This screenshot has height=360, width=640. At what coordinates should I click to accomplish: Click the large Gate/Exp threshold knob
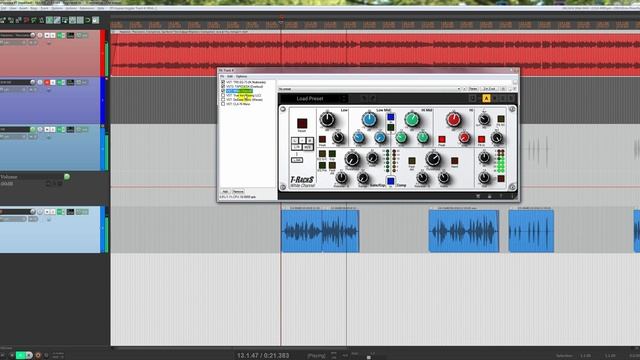click(352, 159)
